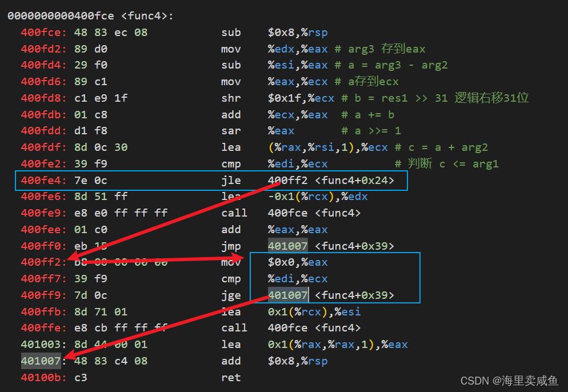The image size is (568, 392).
Task: Click operand 0x1(%rax,%rax,1),%eax
Action: click(x=338, y=345)
